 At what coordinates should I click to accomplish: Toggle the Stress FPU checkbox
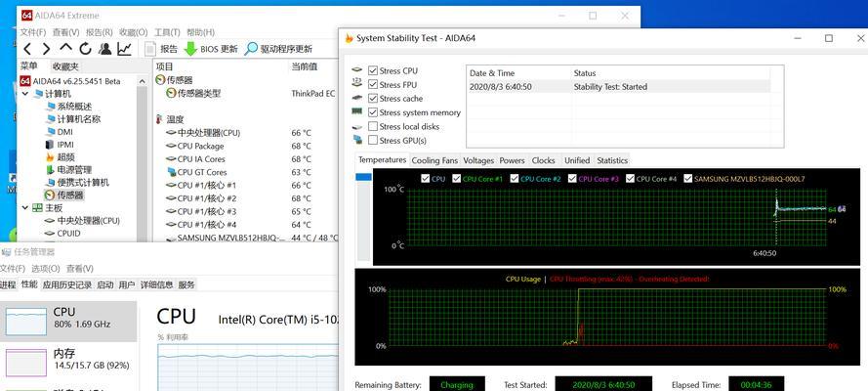373,85
